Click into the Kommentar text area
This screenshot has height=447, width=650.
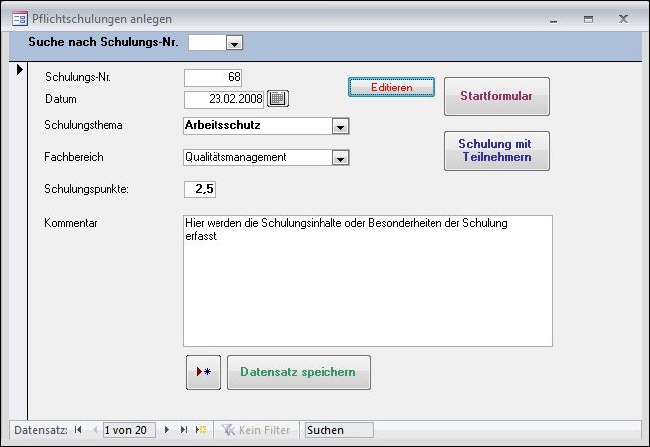[x=368, y=281]
